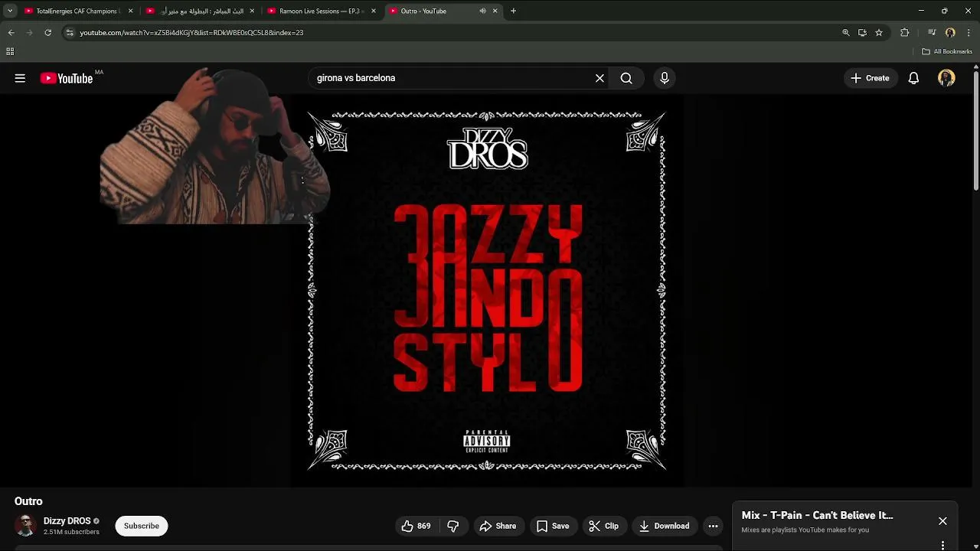Go forward in browser history
This screenshot has height=551, width=980.
click(29, 32)
